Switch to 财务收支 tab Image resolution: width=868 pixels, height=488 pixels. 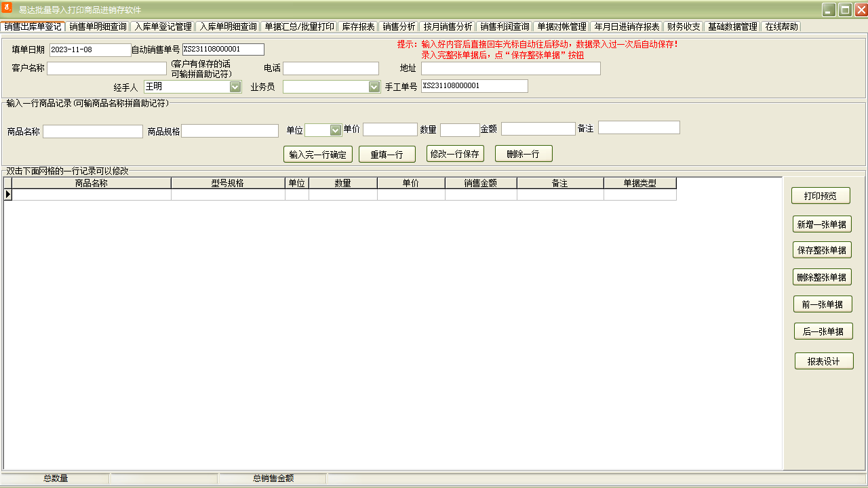(684, 27)
